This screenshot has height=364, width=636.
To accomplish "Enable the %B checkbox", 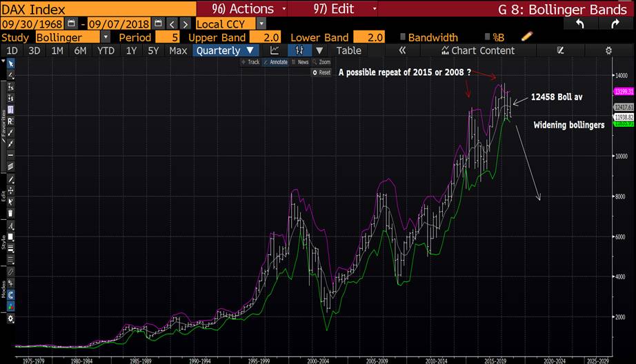I will pos(487,37).
